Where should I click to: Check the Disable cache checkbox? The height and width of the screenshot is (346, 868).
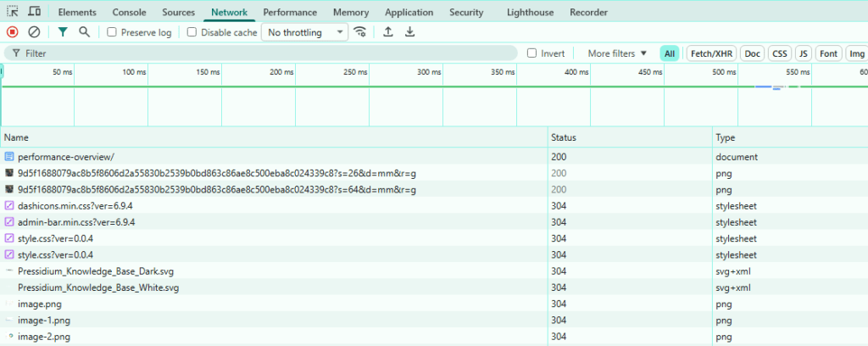click(x=192, y=32)
